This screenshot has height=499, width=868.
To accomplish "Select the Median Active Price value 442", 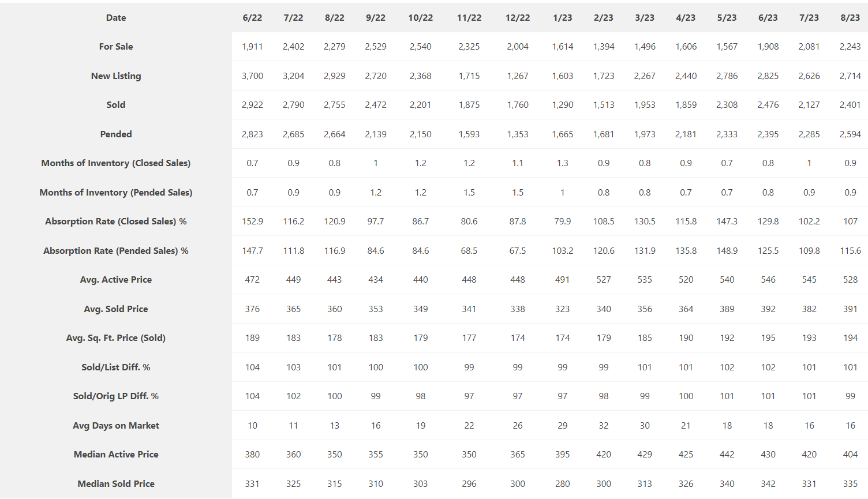I will click(727, 455).
